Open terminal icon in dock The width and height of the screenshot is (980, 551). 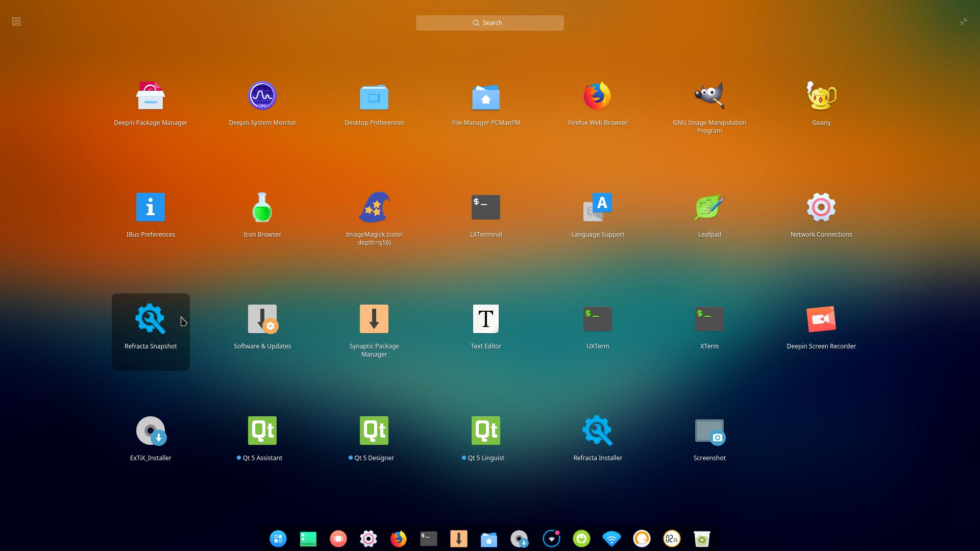pos(429,539)
